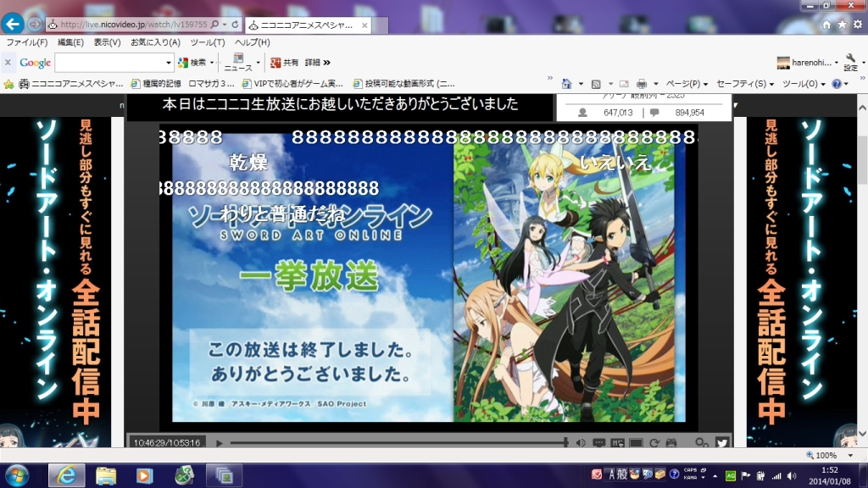868x488 pixels.
Task: Click the add-to-favorites star on bookmarks bar
Action: (x=8, y=84)
